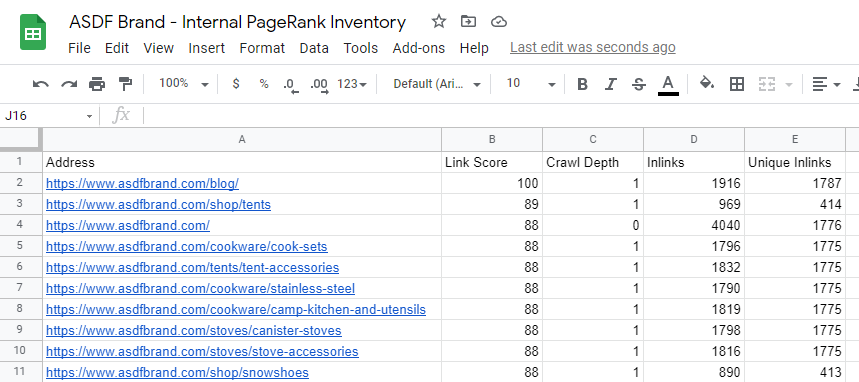This screenshot has width=859, height=382.
Task: Open the Add-ons menu
Action: coord(419,48)
